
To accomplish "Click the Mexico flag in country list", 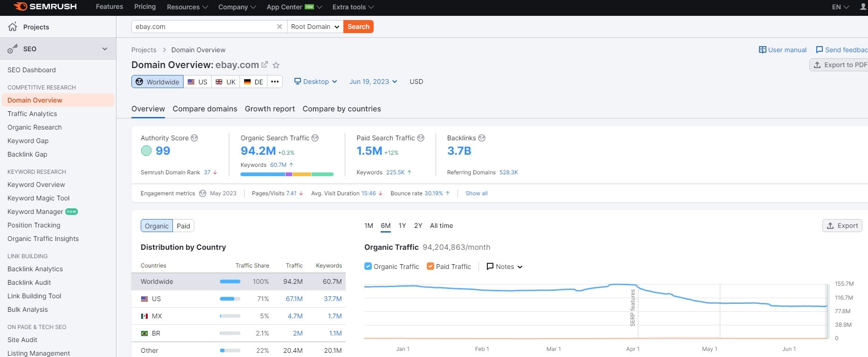I will pyautogui.click(x=144, y=316).
